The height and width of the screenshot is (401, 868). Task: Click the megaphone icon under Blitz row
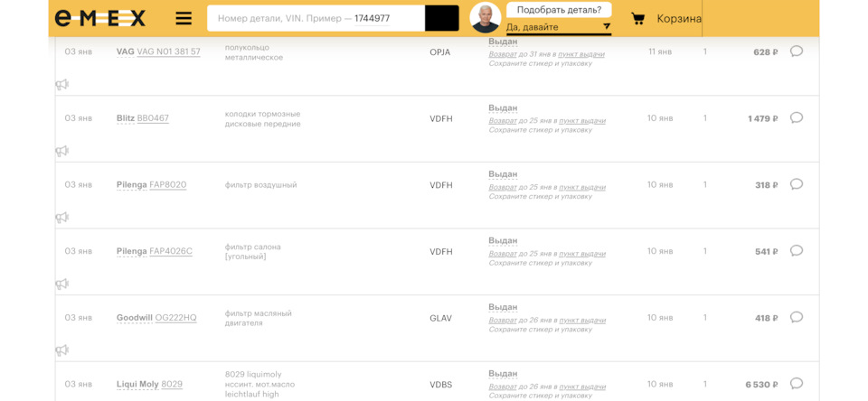point(61,151)
